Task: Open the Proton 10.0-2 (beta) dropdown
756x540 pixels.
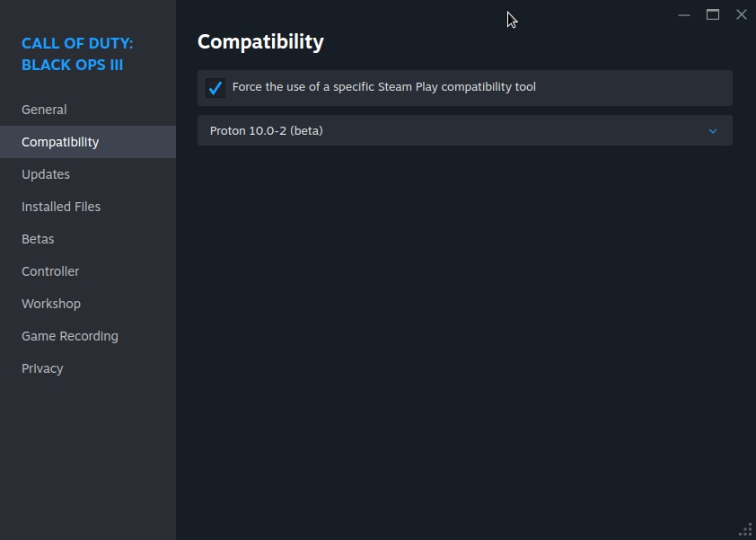Action: (464, 130)
